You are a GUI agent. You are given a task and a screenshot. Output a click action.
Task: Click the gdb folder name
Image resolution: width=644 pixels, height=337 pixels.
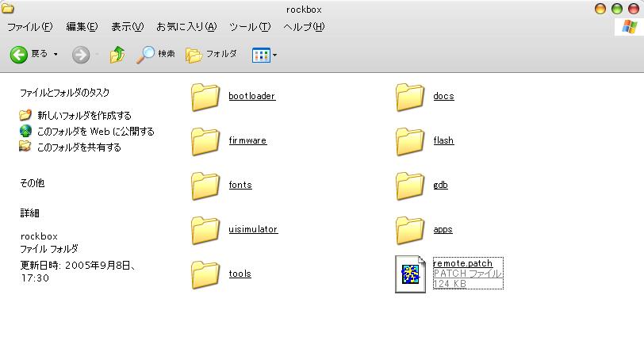point(440,185)
